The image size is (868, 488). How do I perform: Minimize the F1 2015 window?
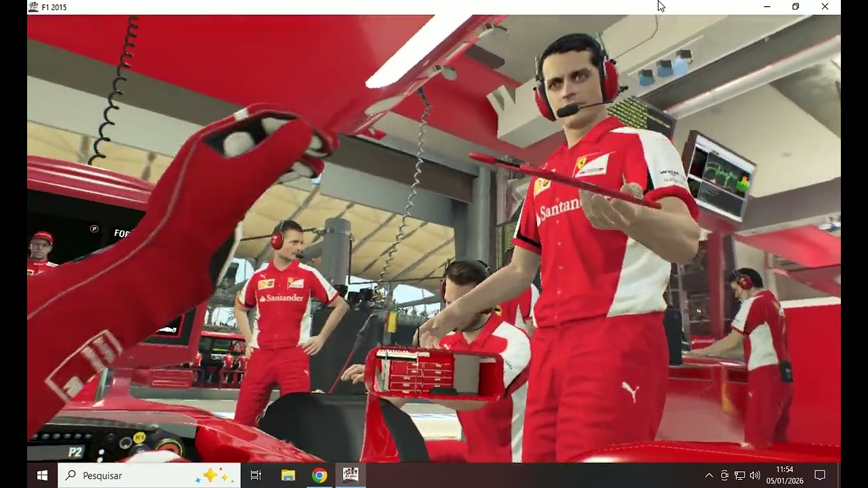767,7
